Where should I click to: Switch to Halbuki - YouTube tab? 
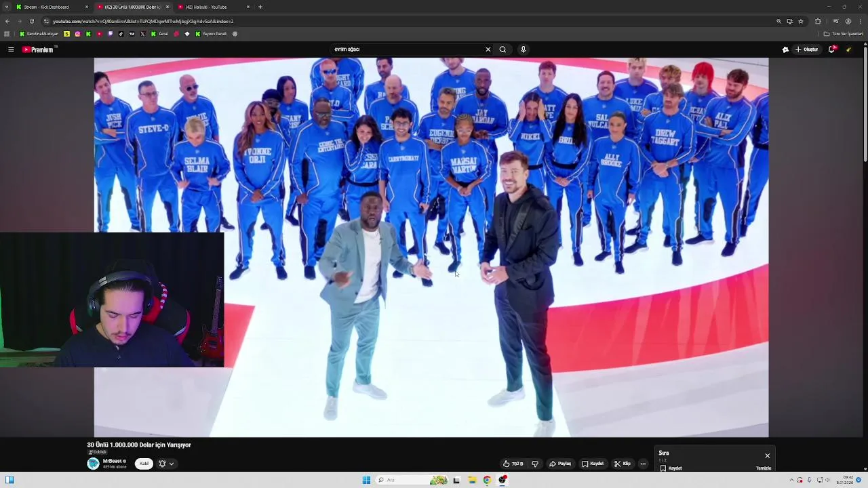[210, 7]
